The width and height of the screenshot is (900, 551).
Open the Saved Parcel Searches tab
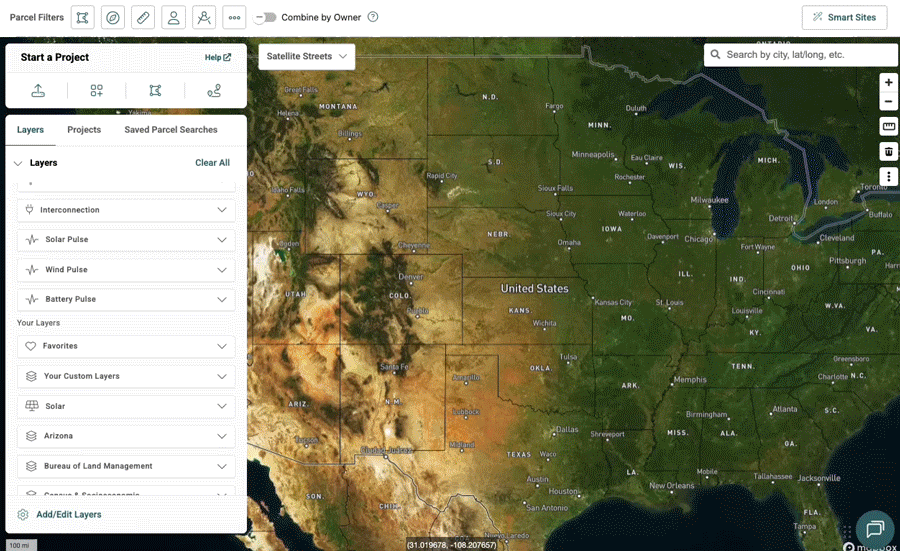[171, 130]
